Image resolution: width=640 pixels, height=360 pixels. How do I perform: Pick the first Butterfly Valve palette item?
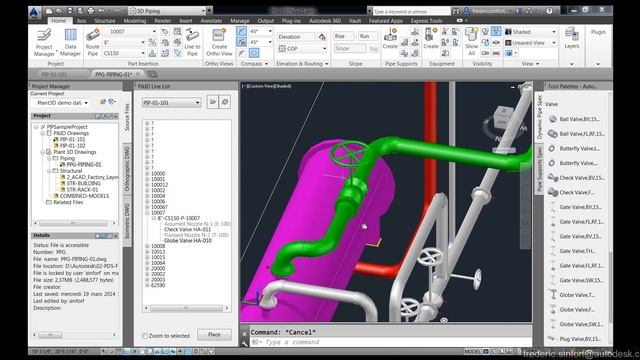pos(574,149)
